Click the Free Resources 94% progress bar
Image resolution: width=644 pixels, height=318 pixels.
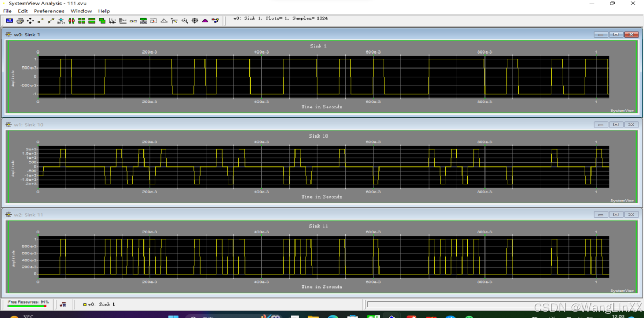27,306
